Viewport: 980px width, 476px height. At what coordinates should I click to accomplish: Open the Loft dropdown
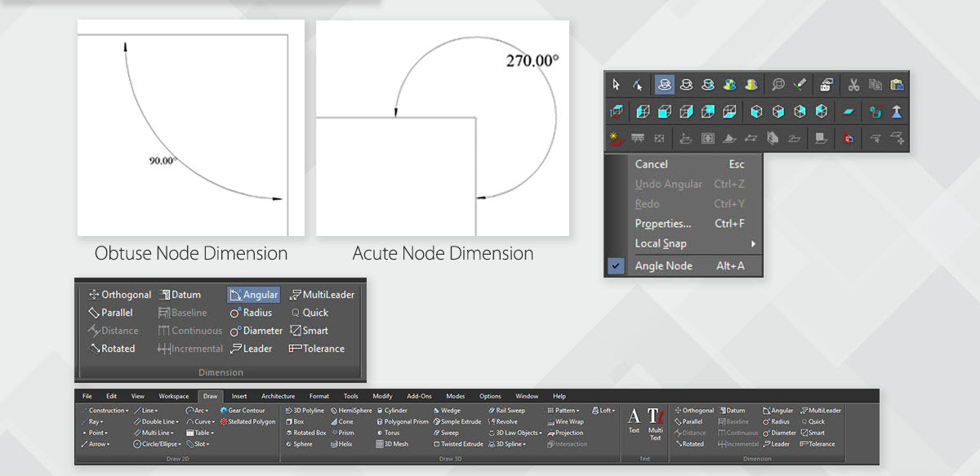click(x=604, y=411)
